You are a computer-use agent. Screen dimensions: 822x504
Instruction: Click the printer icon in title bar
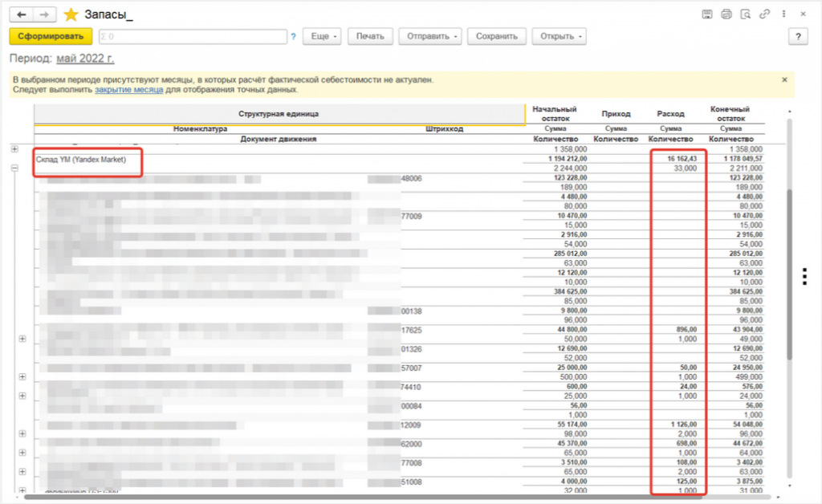click(726, 14)
